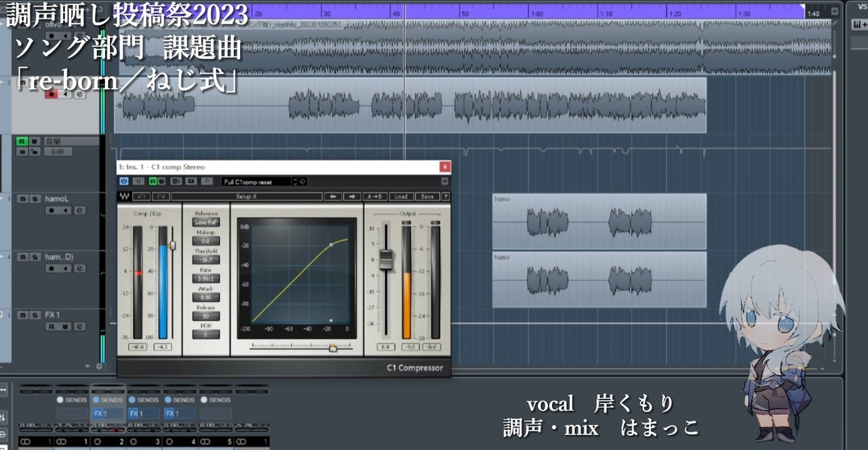868x450 pixels.
Task: Click FX 1 send slot on mixer channel 3
Action: pyautogui.click(x=143, y=413)
